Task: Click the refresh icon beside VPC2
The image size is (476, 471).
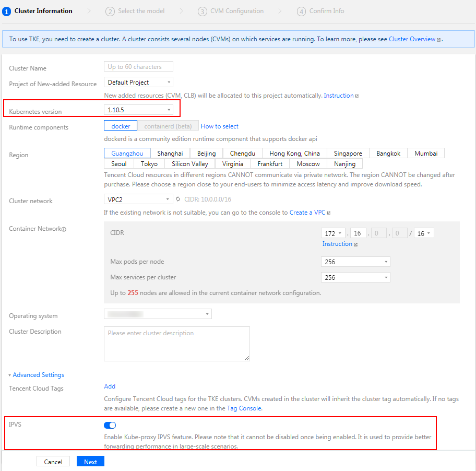Action: (x=178, y=199)
